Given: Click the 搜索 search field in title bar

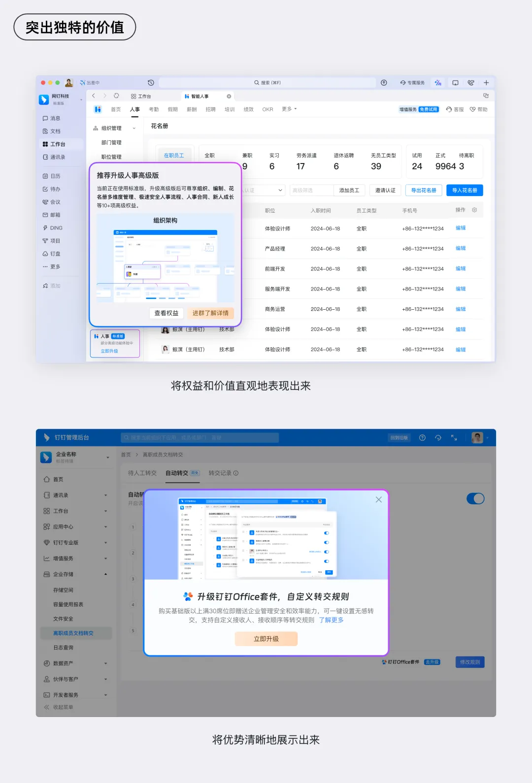Looking at the screenshot, I should coord(267,83).
